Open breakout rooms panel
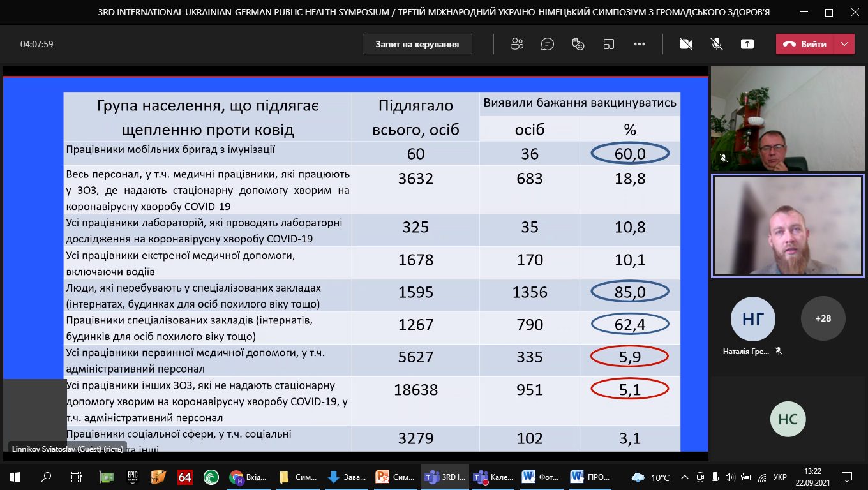The width and height of the screenshot is (868, 490). pyautogui.click(x=609, y=44)
